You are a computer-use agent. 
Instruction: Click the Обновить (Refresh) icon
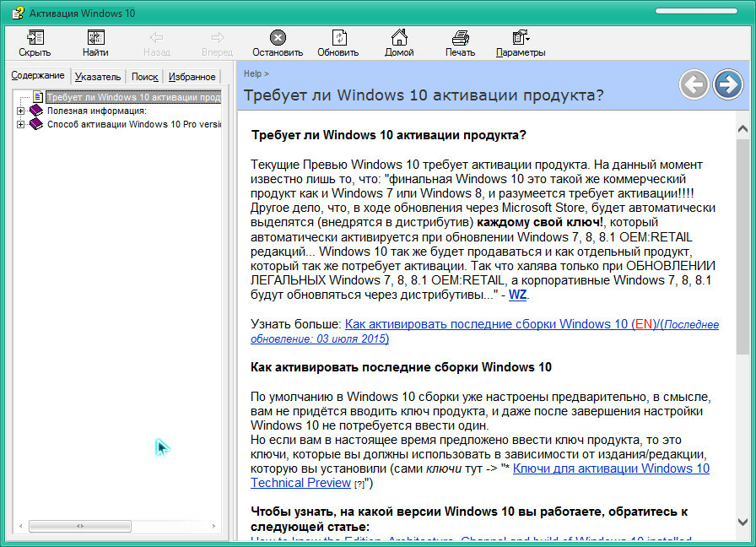pos(339,38)
